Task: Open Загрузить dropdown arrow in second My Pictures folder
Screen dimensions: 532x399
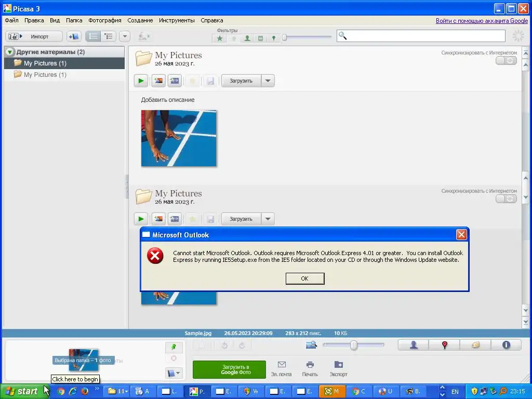Action: tap(268, 219)
